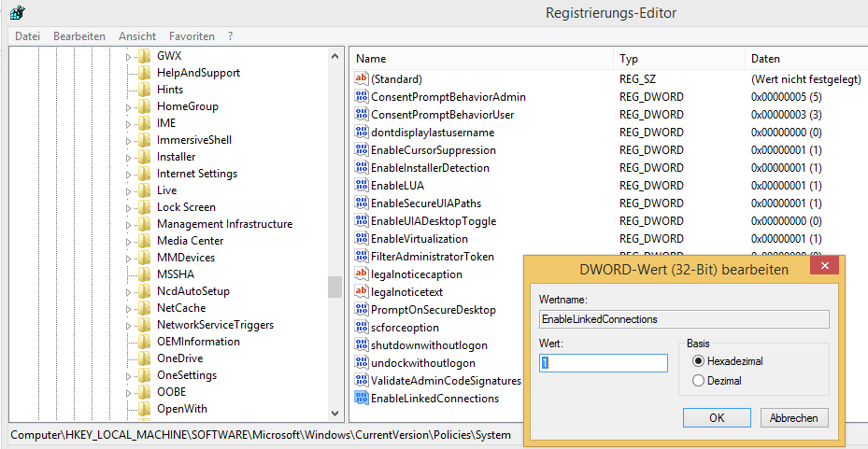Viewport: 868px width, 449px height.
Task: Click the HelpAndSupport folder icon
Action: [x=144, y=73]
